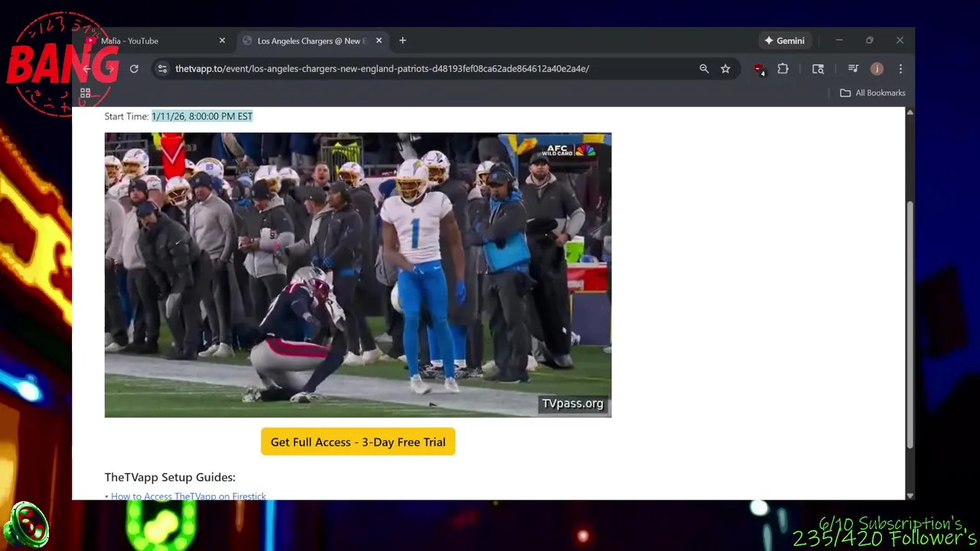Click the media control playlist icon
The width and height of the screenshot is (980, 551).
tap(853, 69)
